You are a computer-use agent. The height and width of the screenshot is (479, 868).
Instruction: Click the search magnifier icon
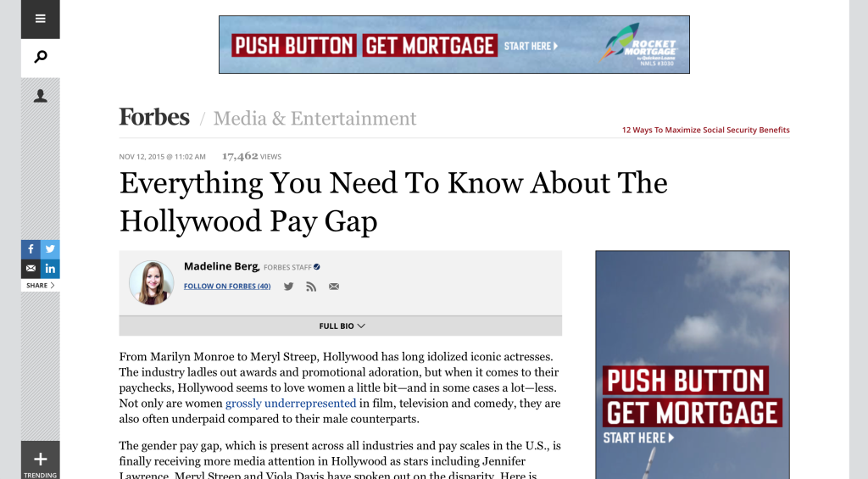coord(41,57)
